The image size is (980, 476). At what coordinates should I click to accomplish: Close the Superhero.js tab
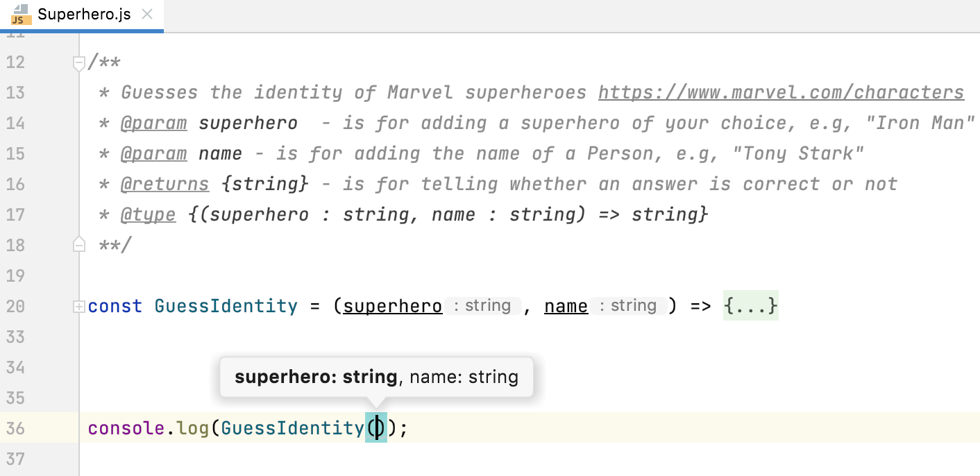[146, 12]
